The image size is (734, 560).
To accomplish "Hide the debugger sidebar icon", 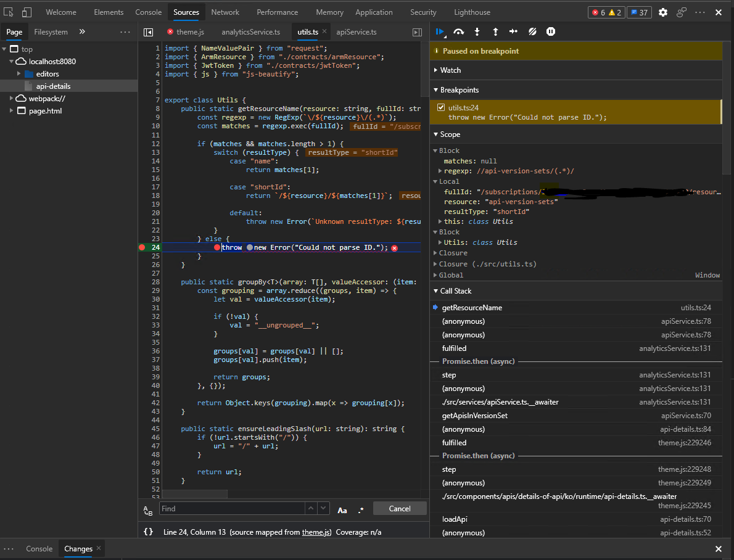I will (417, 32).
